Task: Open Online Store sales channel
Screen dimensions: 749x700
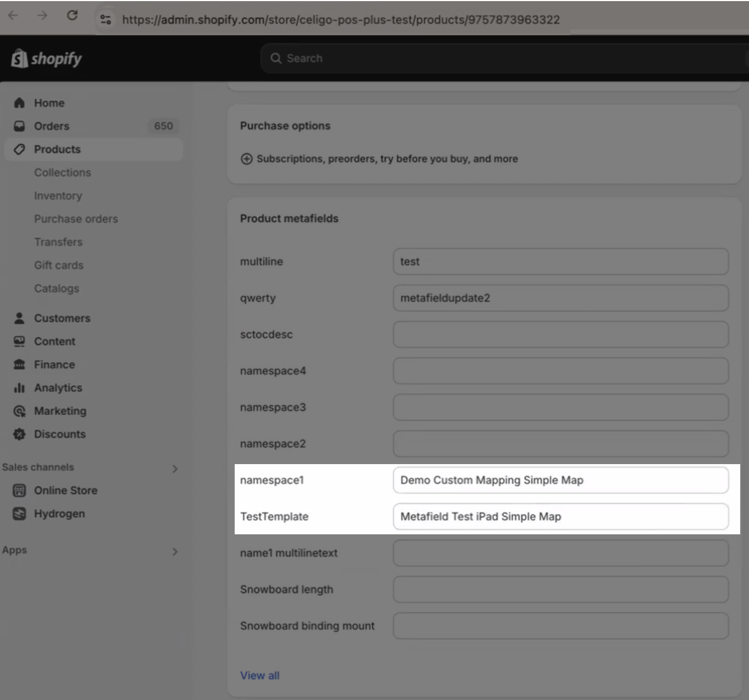Action: (x=66, y=490)
